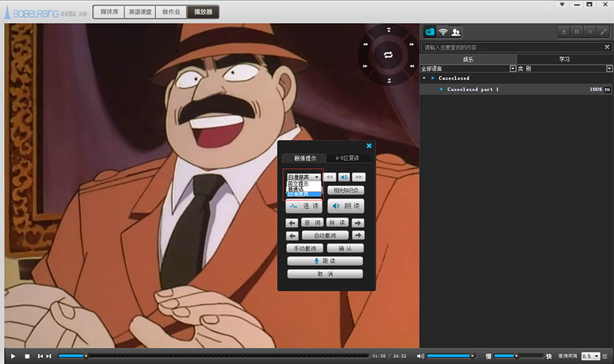Image resolution: width=614 pixels, height=364 pixels.
Task: Switch to A-B区复读 tab in dialog
Action: (x=347, y=158)
